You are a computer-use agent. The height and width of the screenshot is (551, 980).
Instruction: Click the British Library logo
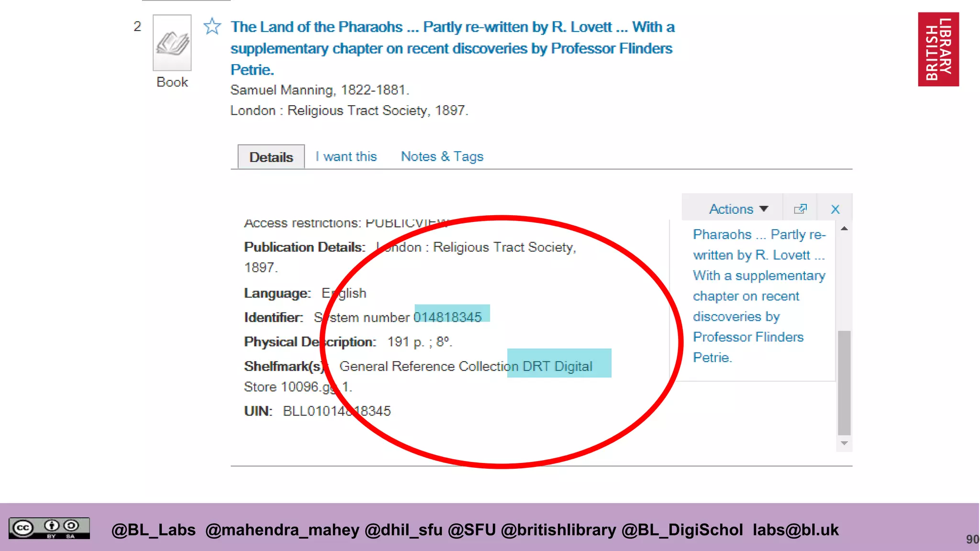click(x=938, y=49)
